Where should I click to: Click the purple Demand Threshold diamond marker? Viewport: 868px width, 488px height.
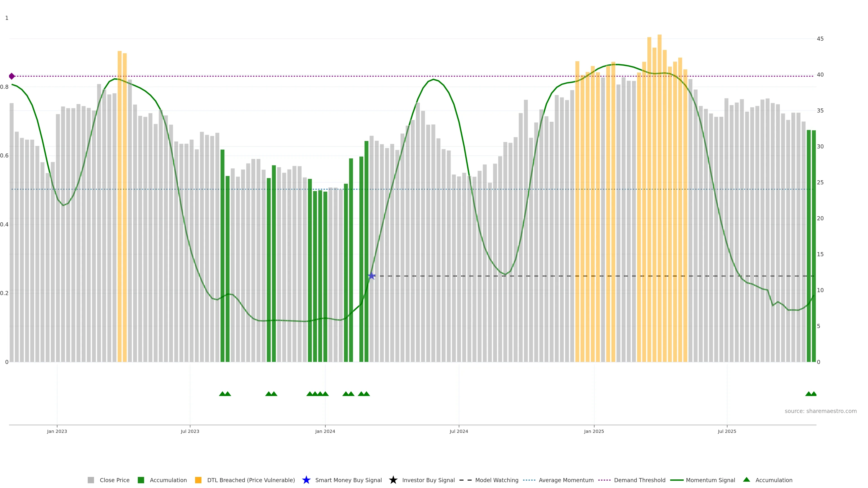point(12,76)
